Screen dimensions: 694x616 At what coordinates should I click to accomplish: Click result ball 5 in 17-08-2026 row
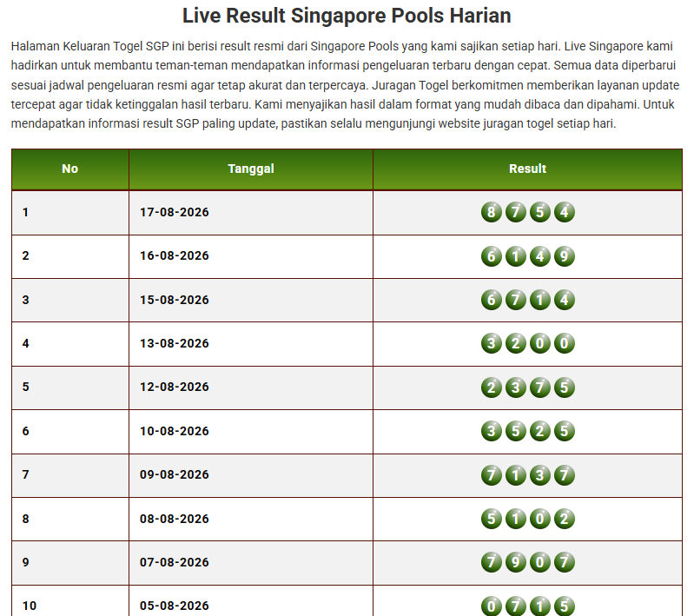point(540,212)
